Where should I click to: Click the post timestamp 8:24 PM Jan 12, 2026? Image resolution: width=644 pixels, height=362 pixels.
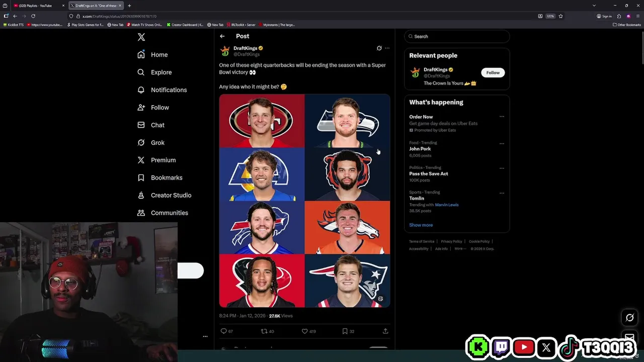pyautogui.click(x=243, y=316)
